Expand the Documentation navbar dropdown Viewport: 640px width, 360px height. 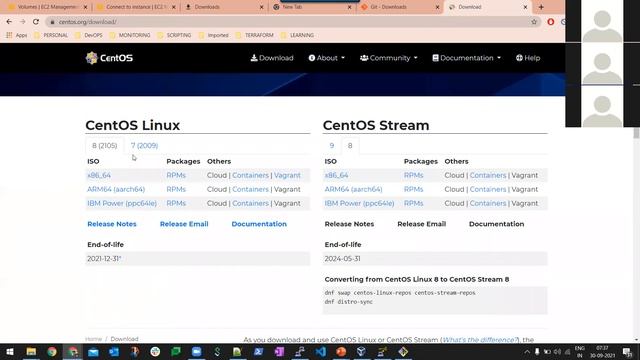pos(467,58)
